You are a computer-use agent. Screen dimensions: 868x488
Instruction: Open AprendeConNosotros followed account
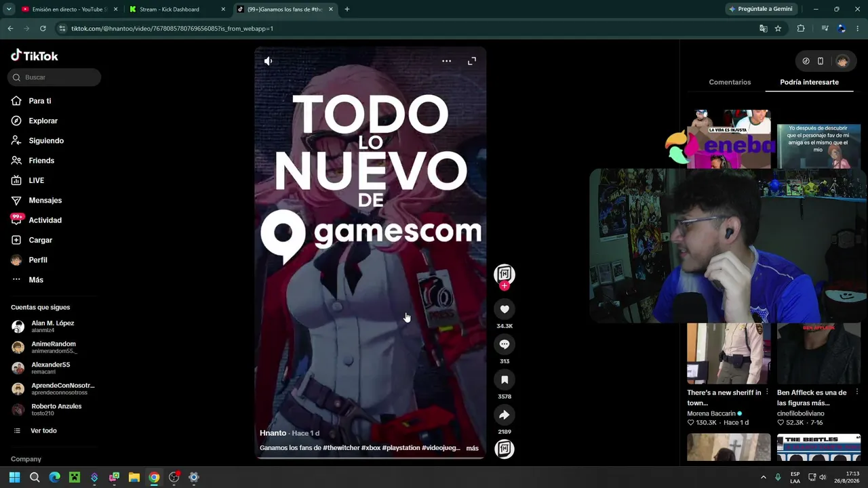coord(53,389)
